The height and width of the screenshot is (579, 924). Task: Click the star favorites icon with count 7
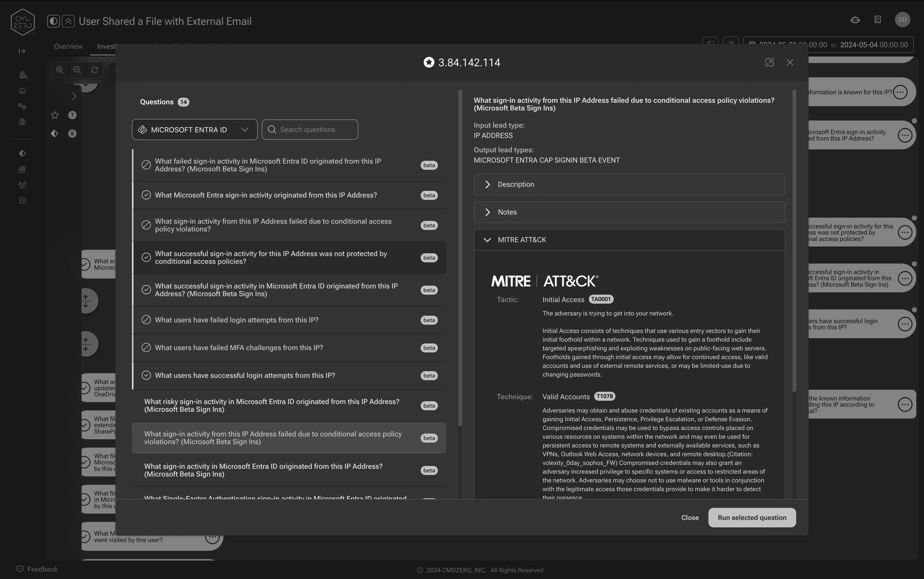[55, 115]
